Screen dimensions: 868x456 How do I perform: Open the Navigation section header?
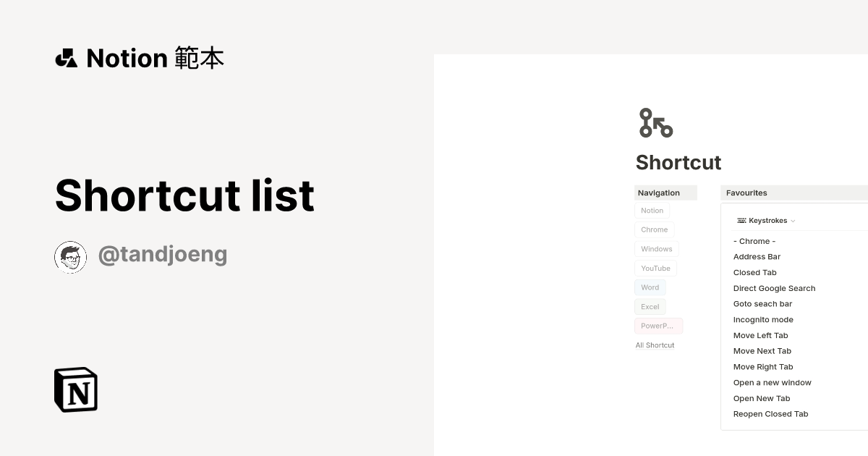(658, 193)
